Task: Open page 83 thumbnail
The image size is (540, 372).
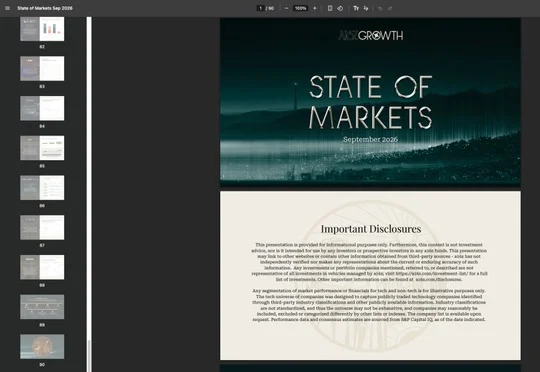Action: point(42,69)
